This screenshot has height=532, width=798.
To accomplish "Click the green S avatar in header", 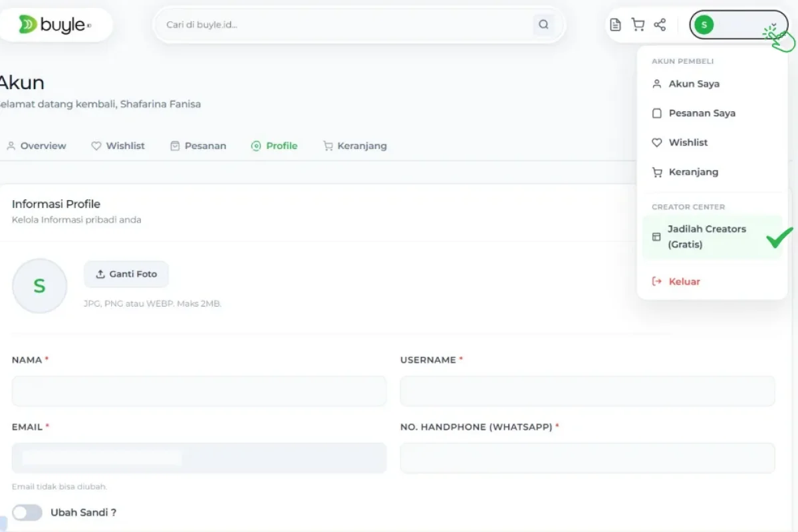I will [704, 25].
